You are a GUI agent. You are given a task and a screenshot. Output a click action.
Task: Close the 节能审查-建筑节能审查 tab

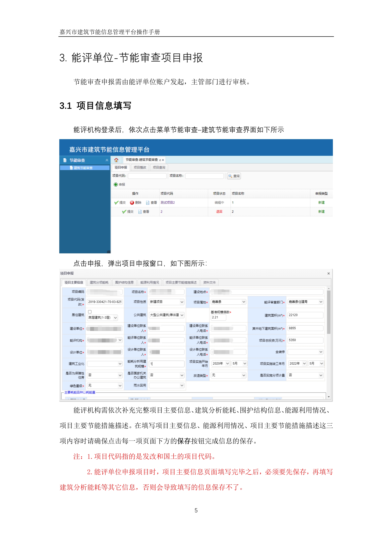163,160
